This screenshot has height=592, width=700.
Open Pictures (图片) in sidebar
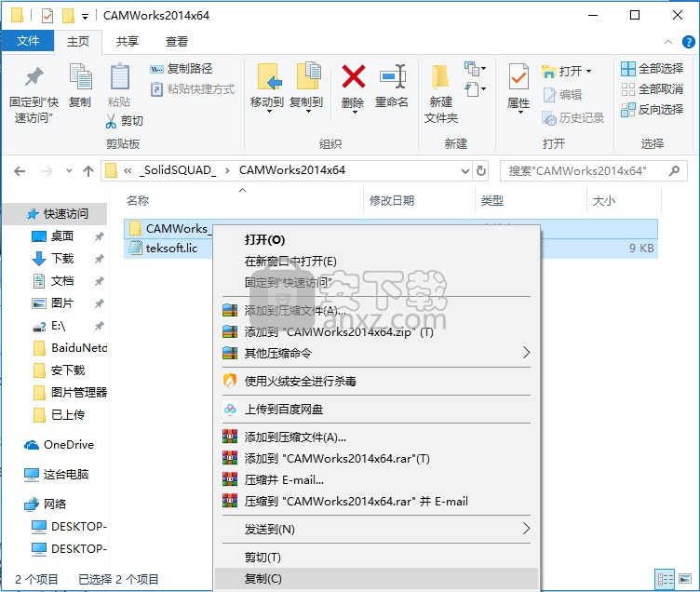pyautogui.click(x=62, y=303)
